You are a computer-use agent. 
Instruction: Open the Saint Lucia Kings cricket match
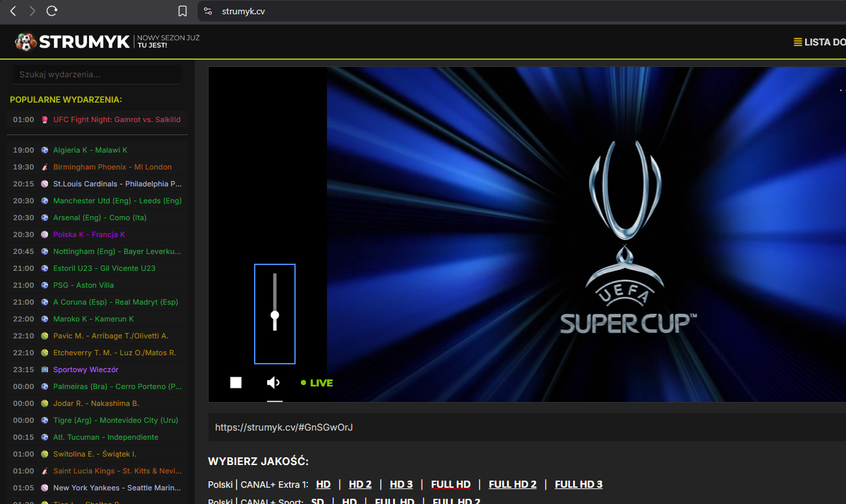[97, 471]
